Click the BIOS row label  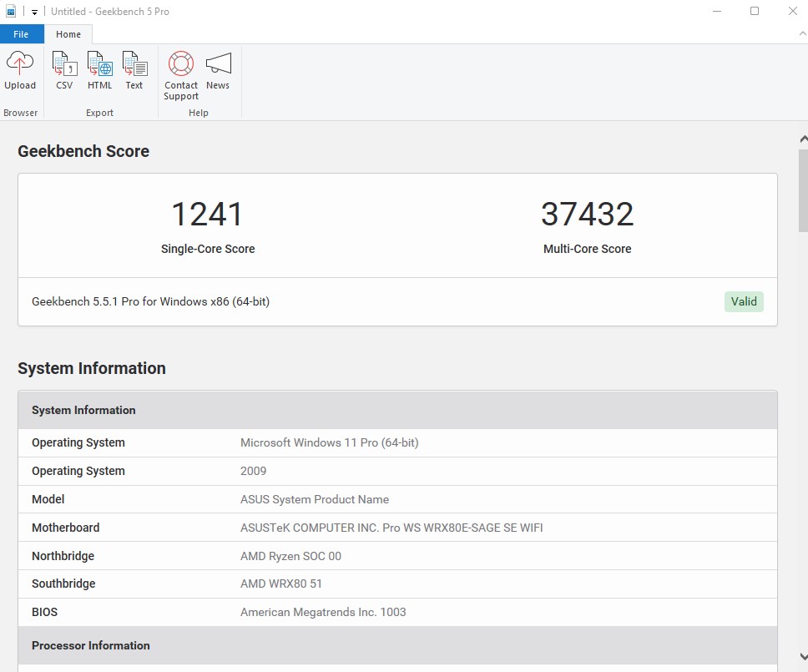45,612
